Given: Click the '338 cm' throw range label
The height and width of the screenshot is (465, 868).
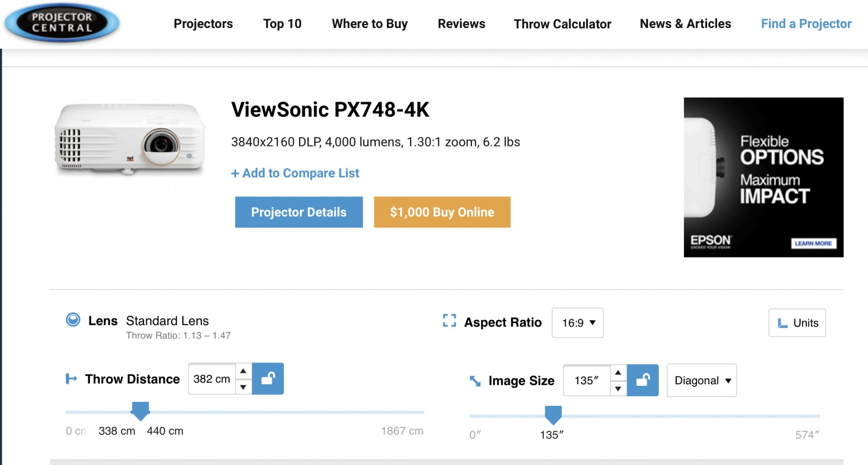Looking at the screenshot, I should 117,431.
